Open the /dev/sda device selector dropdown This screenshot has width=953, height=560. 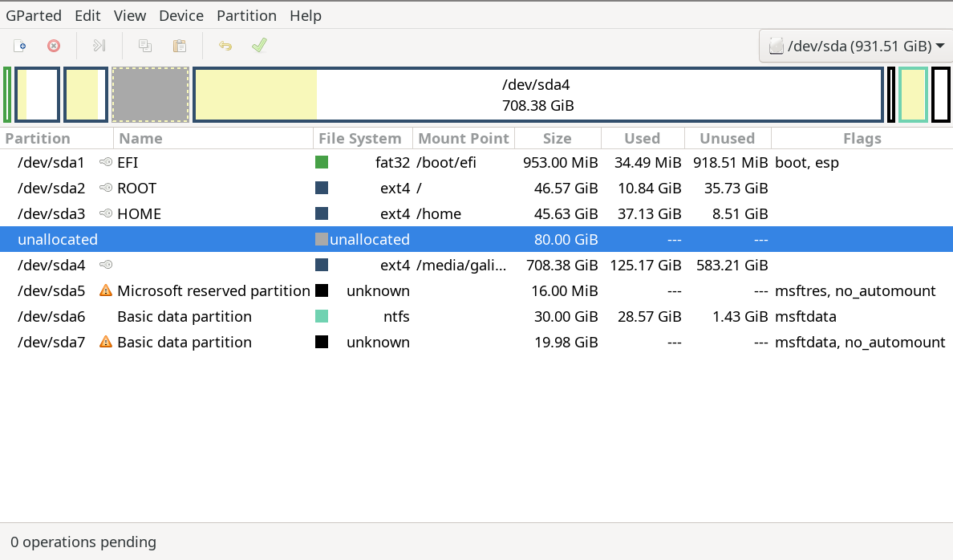tap(854, 46)
